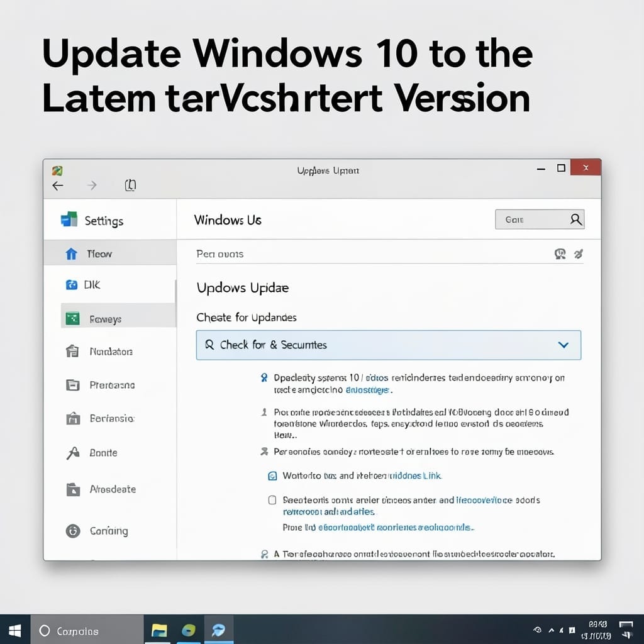
Task: Click the app icon in title bar corner
Action: click(57, 170)
